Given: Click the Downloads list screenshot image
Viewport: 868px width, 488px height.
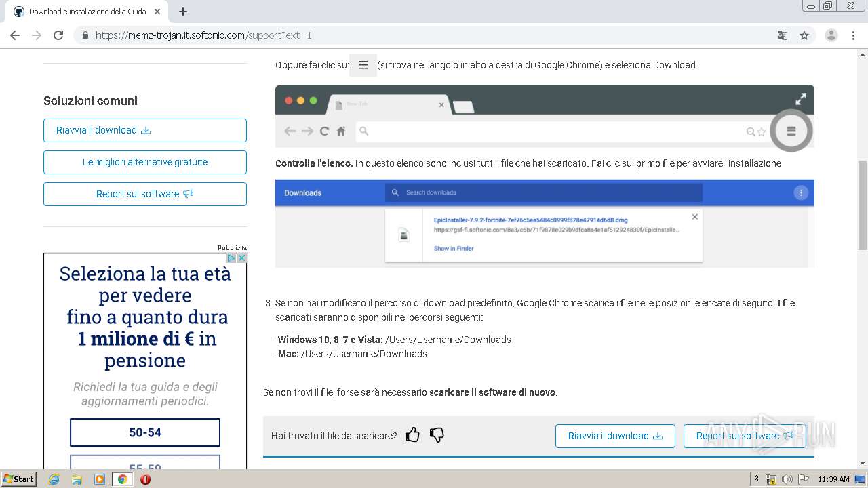Looking at the screenshot, I should [x=545, y=223].
